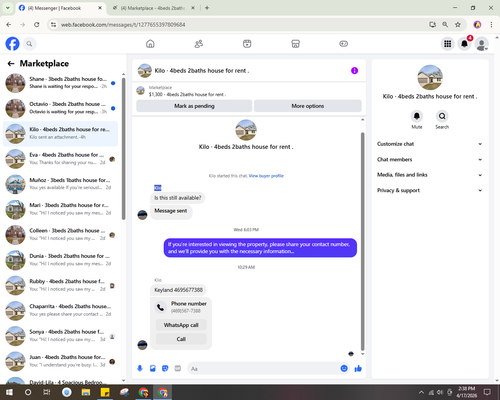Open the browser zoom magnifier icon

coord(445,24)
